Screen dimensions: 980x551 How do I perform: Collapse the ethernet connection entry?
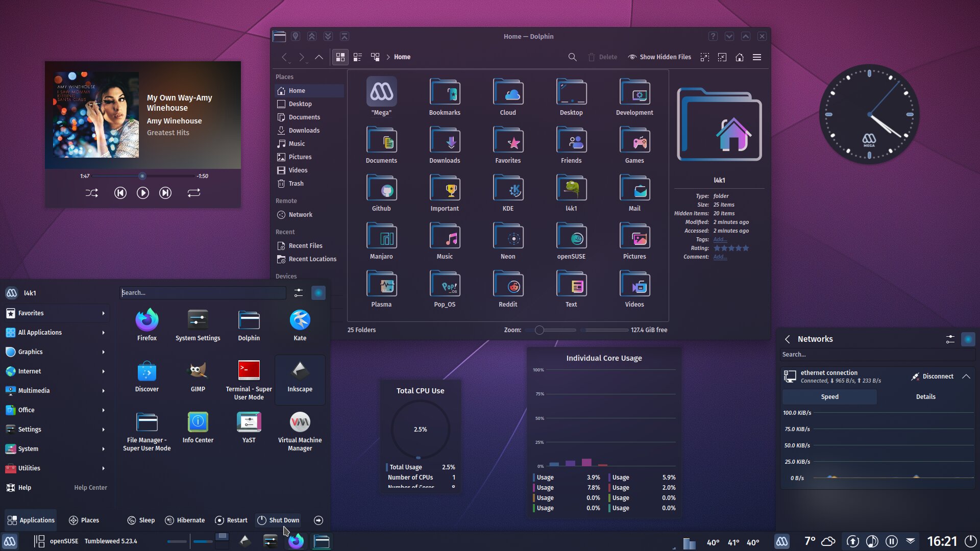tap(967, 377)
